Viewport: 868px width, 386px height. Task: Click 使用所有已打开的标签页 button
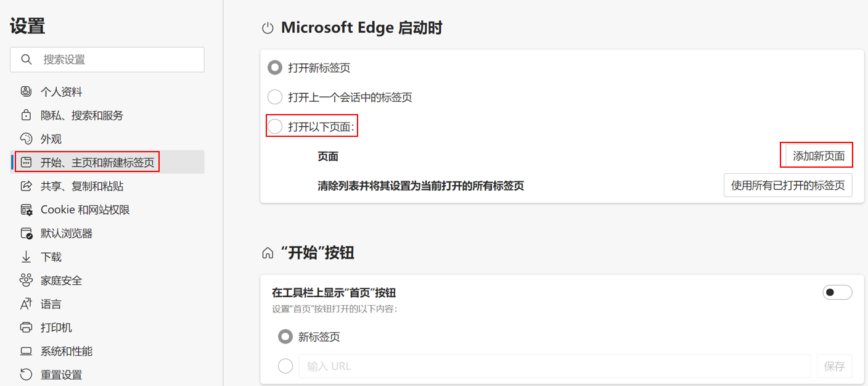[787, 185]
